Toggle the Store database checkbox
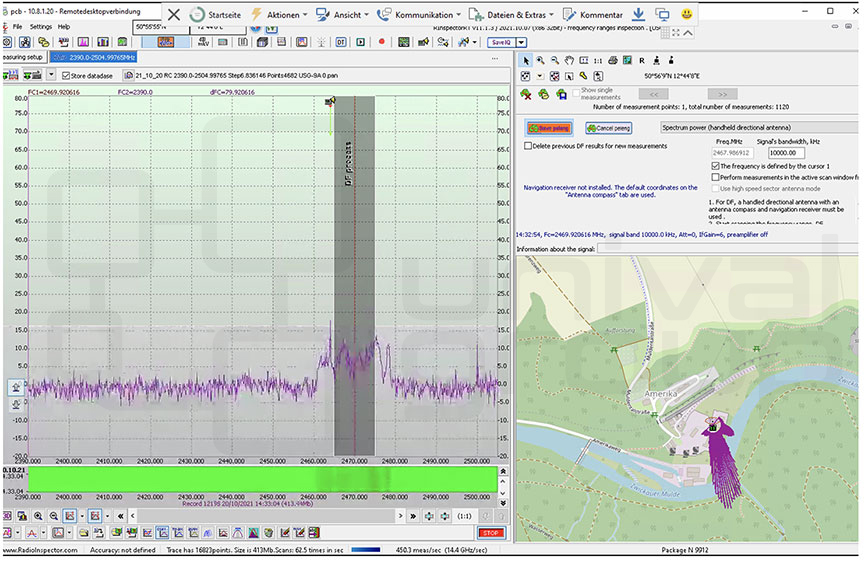This screenshot has height=561, width=864. pyautogui.click(x=65, y=75)
